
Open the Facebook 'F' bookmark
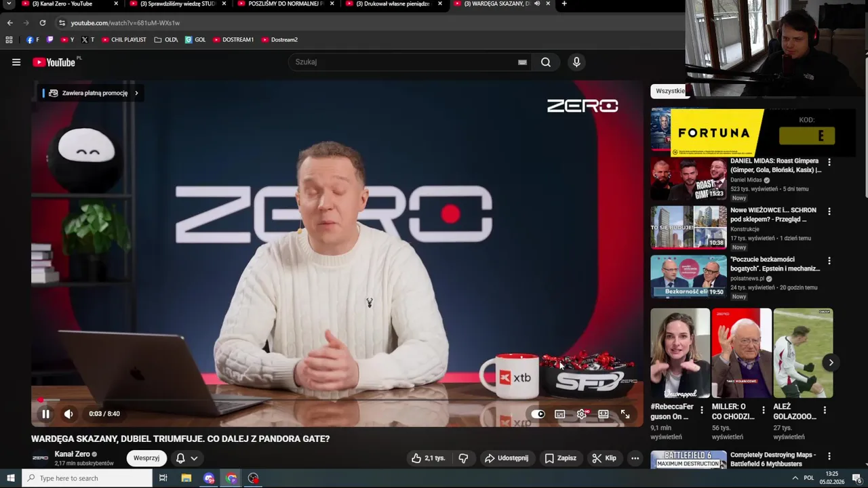coord(33,40)
